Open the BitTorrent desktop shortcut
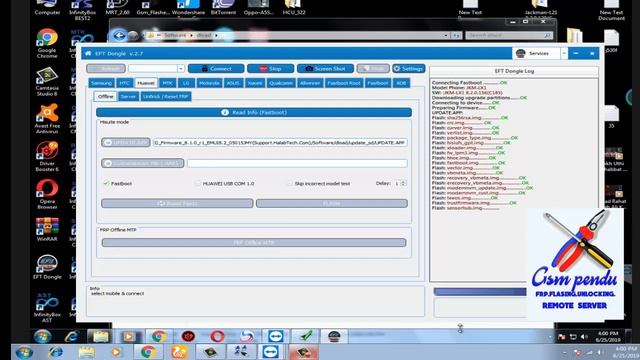Image resolution: width=640 pixels, height=360 pixels. coord(223,7)
